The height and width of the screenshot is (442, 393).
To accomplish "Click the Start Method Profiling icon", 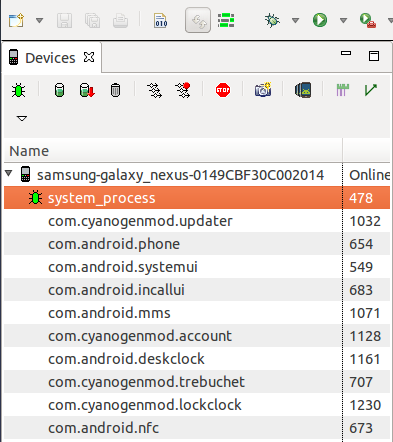I will coord(183,90).
